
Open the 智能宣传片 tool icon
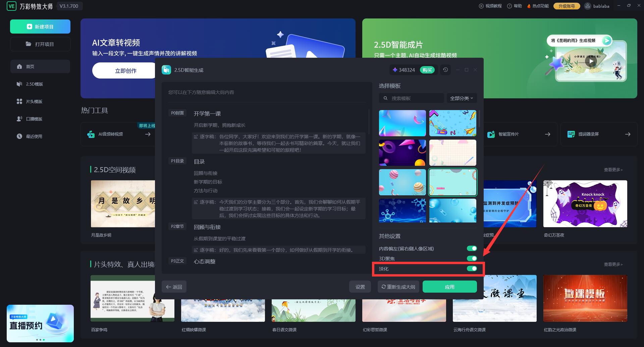(491, 134)
